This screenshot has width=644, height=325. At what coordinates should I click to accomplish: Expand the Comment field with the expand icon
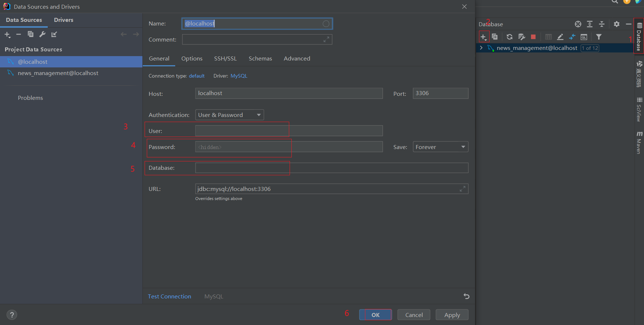pos(326,39)
